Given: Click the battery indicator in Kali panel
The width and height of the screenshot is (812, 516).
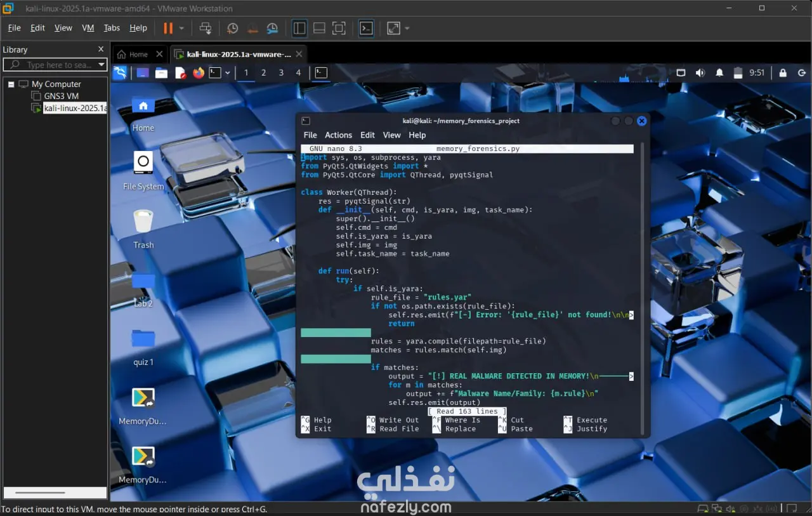Looking at the screenshot, I should (x=738, y=73).
